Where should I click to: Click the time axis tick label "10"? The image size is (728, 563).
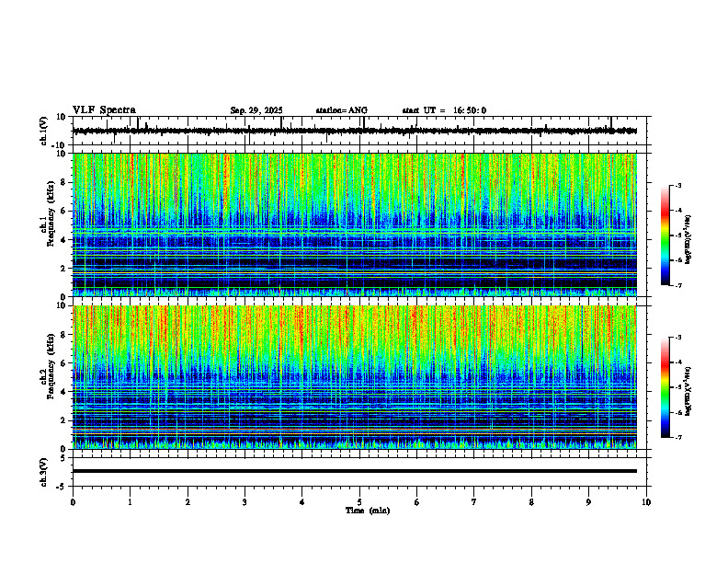pyautogui.click(x=646, y=502)
